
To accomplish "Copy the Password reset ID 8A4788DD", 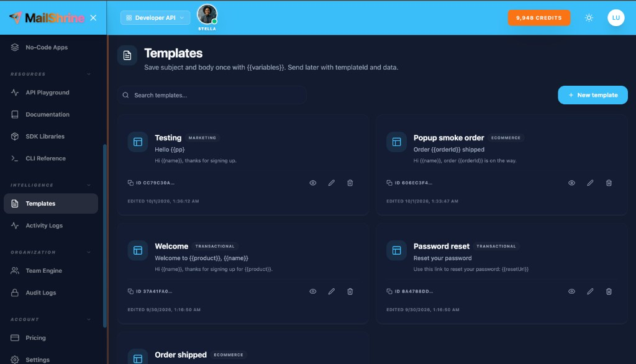I will (410, 291).
